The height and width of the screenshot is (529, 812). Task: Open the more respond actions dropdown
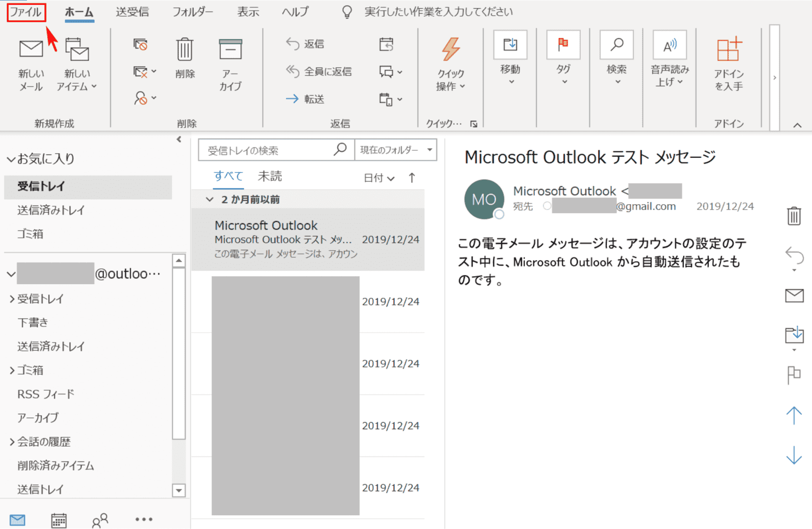pos(391,99)
